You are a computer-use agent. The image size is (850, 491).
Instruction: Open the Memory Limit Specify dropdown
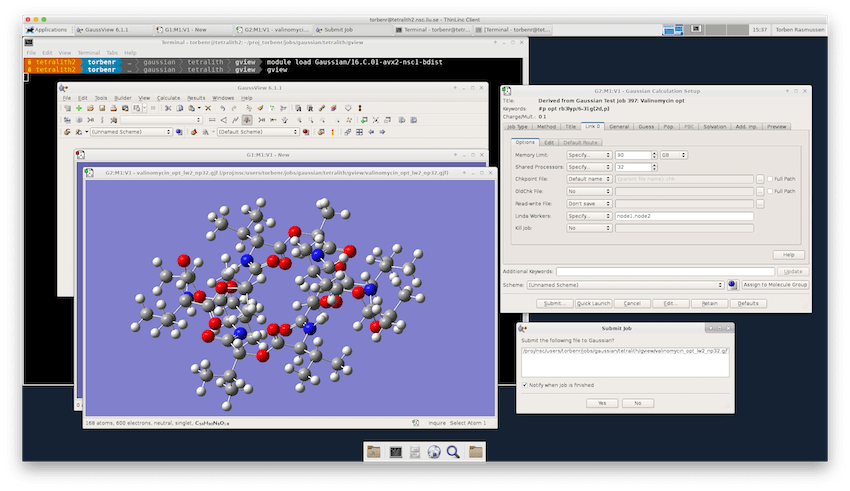point(588,155)
